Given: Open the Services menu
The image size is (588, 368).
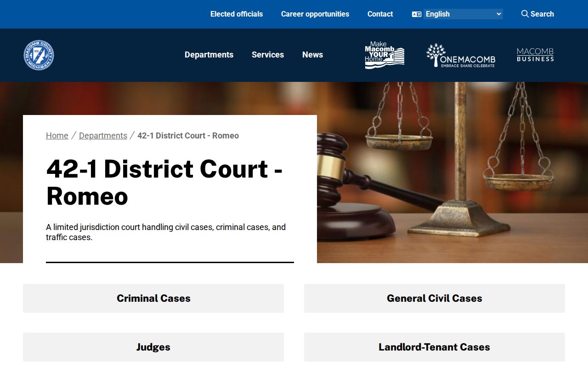Looking at the screenshot, I should 268,55.
